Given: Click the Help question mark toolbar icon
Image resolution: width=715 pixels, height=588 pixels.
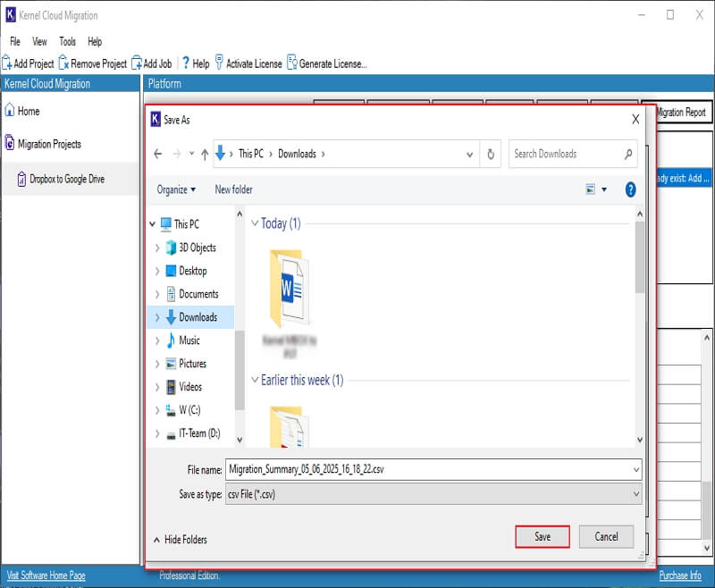Looking at the screenshot, I should pyautogui.click(x=186, y=63).
